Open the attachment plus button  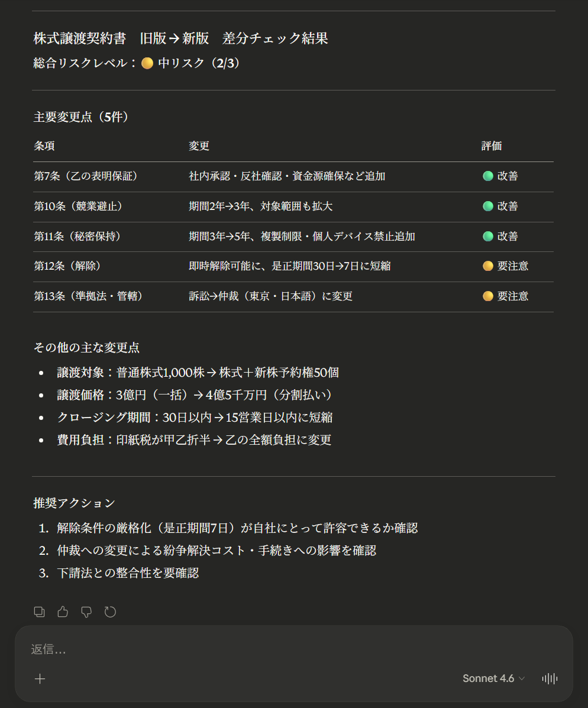coord(40,678)
